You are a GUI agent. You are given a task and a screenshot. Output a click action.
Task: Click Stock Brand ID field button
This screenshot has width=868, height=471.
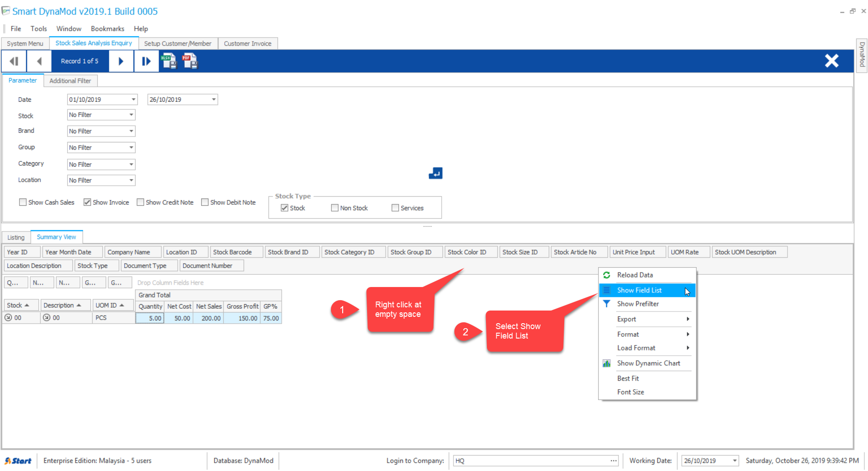(x=292, y=252)
